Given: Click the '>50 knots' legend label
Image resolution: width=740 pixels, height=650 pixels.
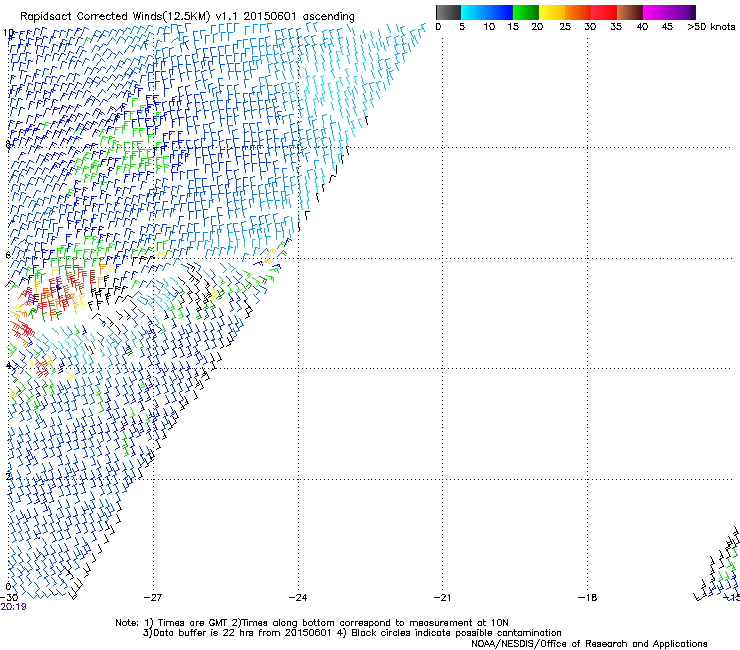Looking at the screenshot, I should (x=711, y=27).
